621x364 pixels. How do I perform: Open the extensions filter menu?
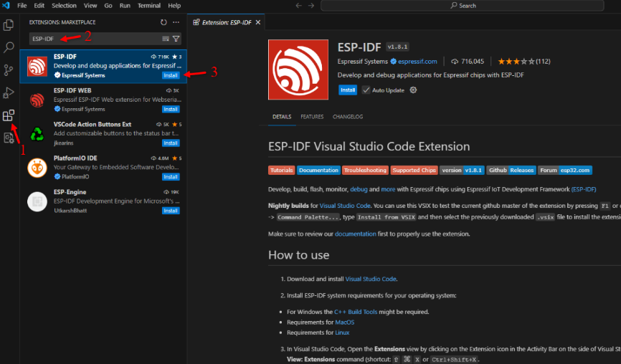[176, 39]
